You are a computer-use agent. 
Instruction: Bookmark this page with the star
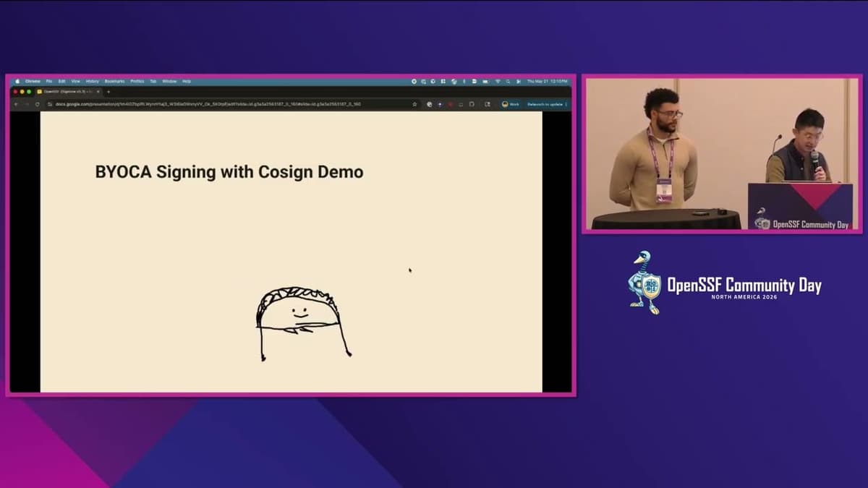(414, 104)
